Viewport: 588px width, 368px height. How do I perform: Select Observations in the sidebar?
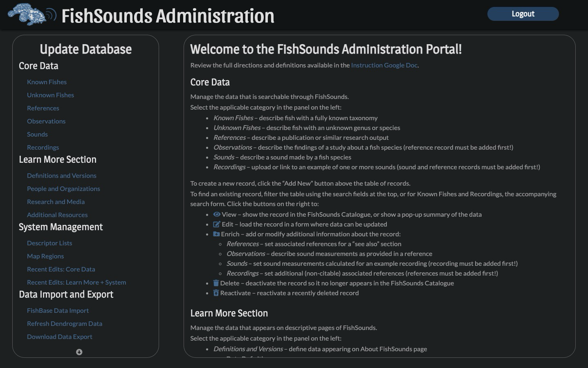coord(46,121)
